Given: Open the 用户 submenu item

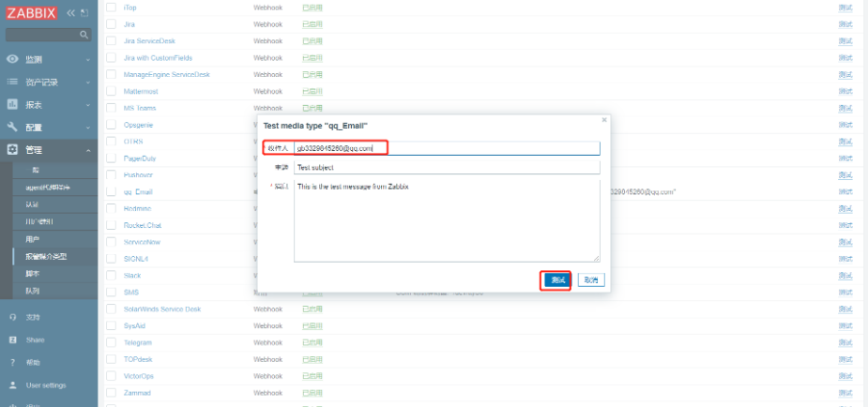Looking at the screenshot, I should point(32,239).
